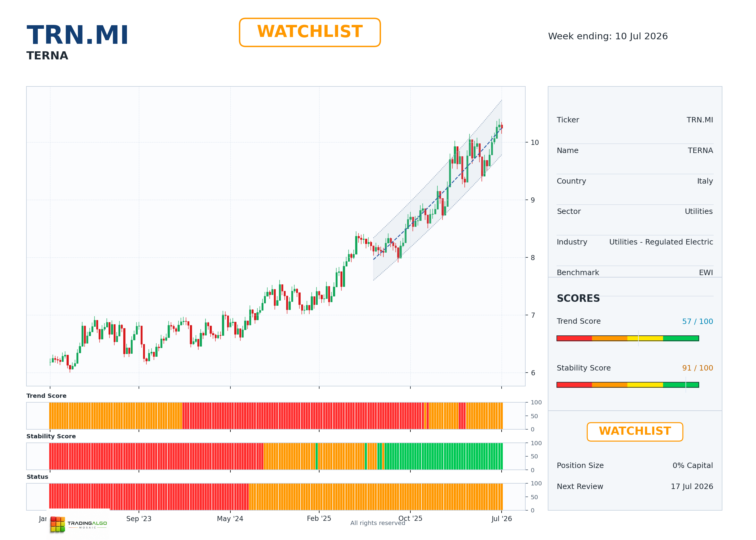Click the price axis label 10

(535, 142)
